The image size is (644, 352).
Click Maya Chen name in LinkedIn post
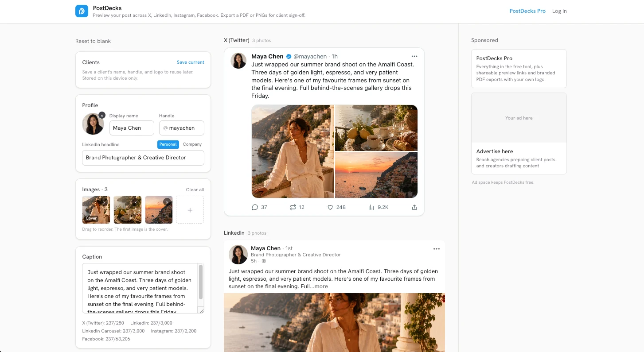pos(265,248)
